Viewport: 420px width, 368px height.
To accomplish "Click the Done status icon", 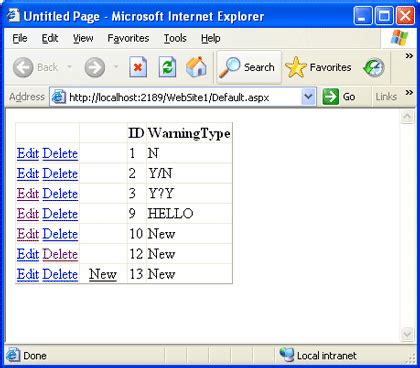I will tap(13, 355).
